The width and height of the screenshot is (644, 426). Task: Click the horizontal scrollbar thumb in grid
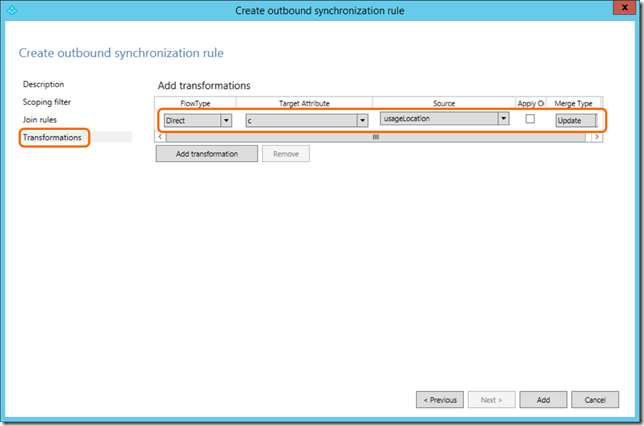[x=376, y=136]
